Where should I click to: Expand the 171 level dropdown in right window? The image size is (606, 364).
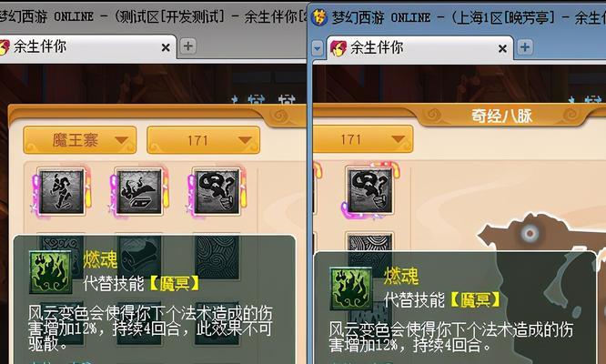click(362, 138)
